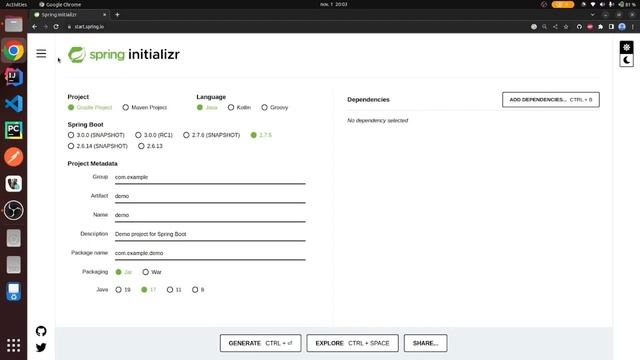The height and width of the screenshot is (360, 640).
Task: Choose Java version 11
Action: point(174,290)
